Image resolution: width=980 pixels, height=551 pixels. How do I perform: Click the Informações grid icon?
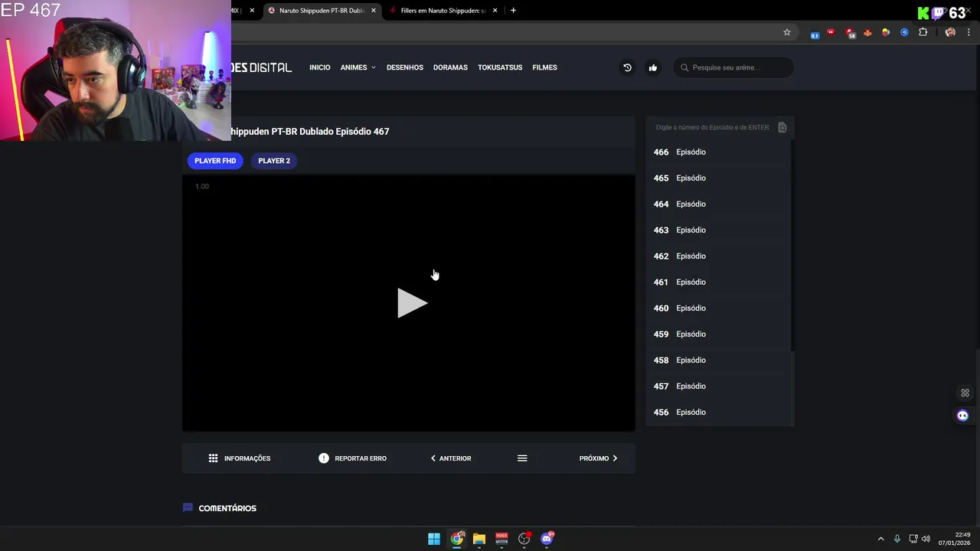click(213, 458)
